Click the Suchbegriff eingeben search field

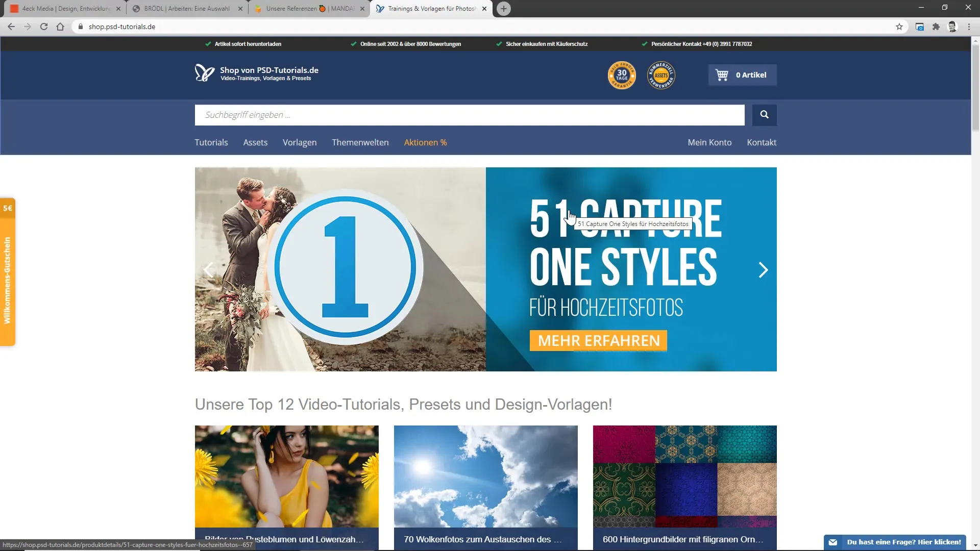[x=470, y=115]
